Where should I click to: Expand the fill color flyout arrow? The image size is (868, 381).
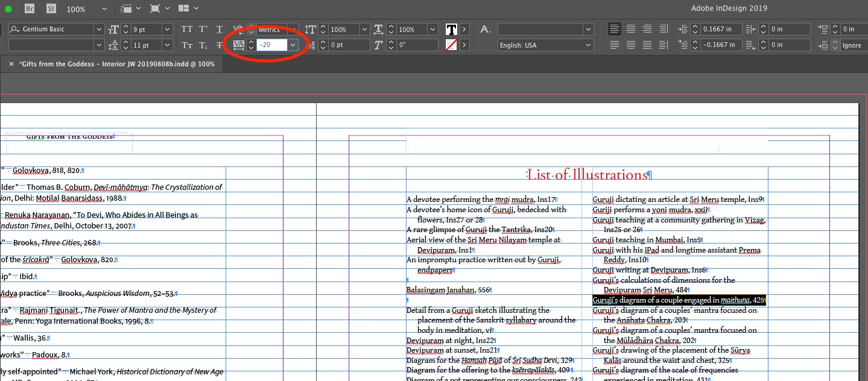tap(464, 29)
